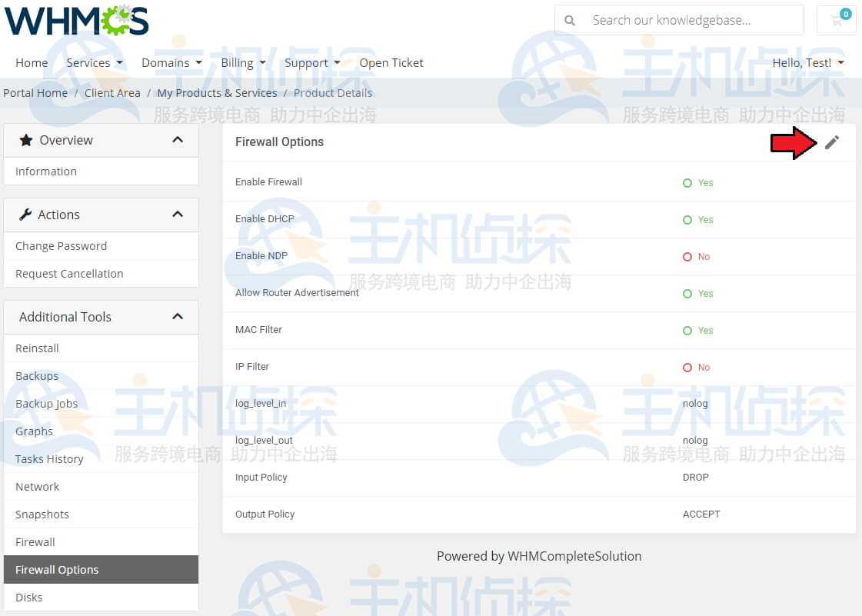Open the shopping cart icon
Viewport: 862px width, 616px height.
pyautogui.click(x=836, y=21)
